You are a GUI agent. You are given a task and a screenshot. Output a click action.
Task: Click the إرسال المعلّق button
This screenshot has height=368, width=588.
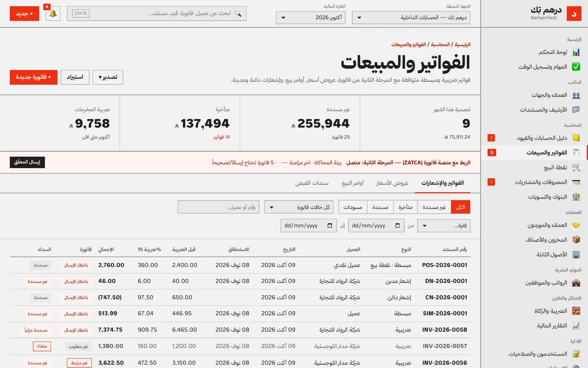[x=27, y=162]
